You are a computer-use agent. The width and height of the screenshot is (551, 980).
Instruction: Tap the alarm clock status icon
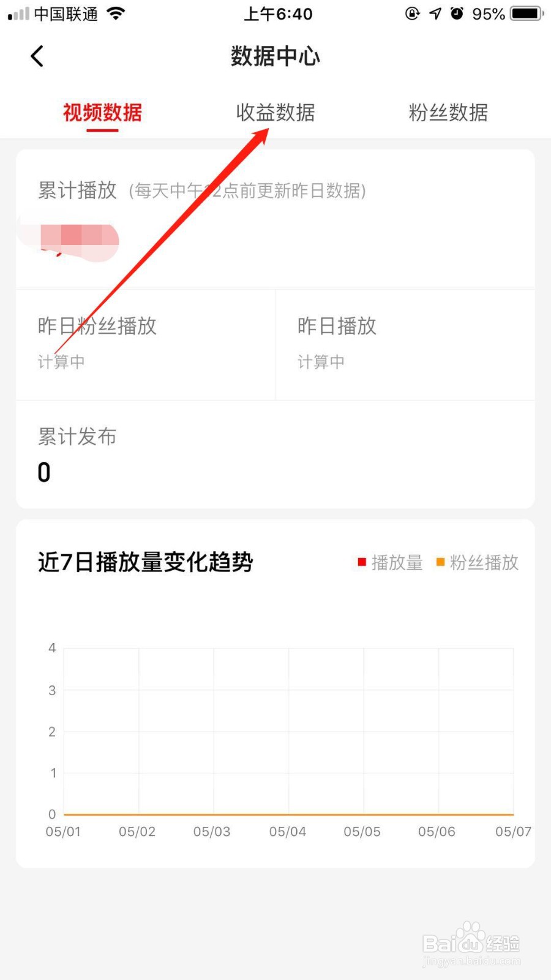coord(457,13)
